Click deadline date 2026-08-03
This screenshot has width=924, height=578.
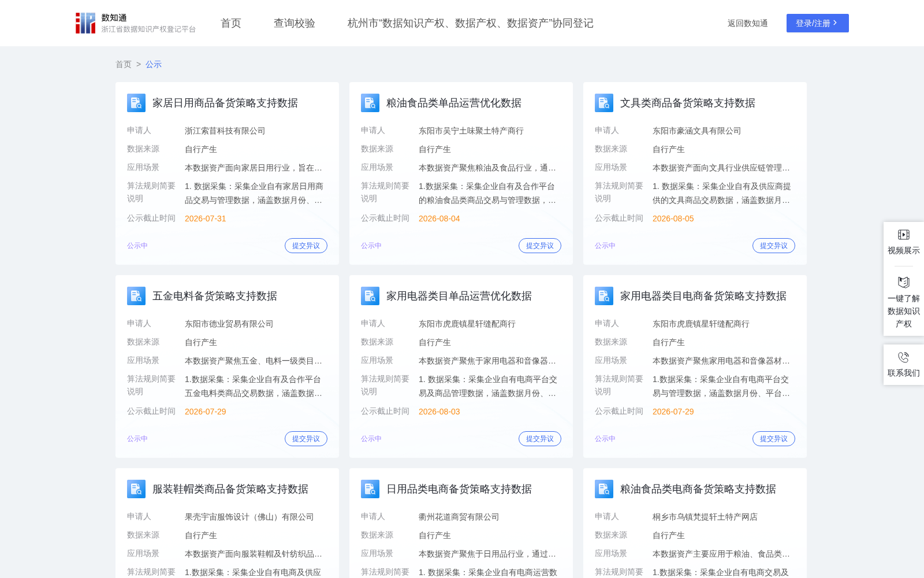click(439, 412)
